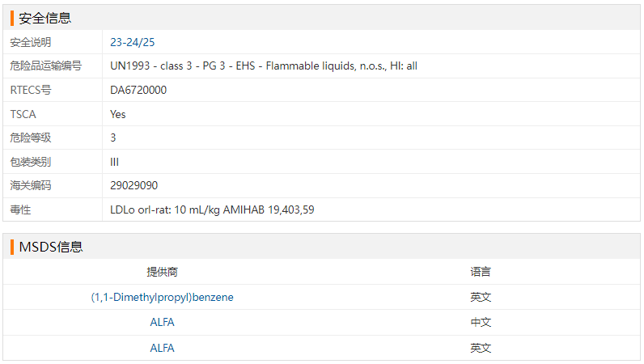Screen dimensions: 644x364
Task: Click the 安全说明 label cell
Action: 31,42
